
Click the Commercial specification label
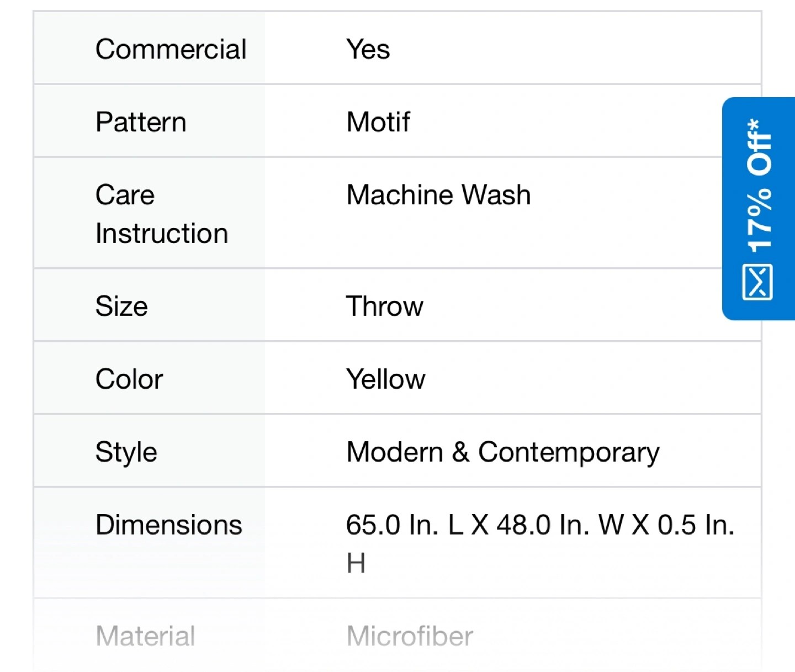(171, 49)
